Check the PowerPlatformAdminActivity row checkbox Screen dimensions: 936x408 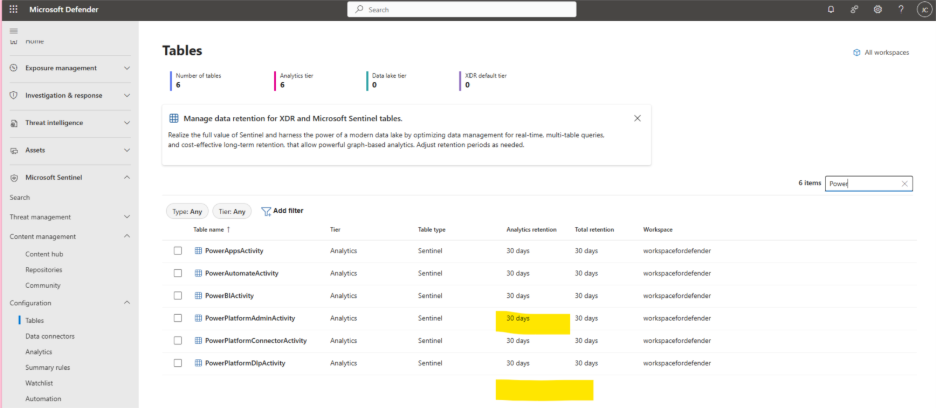pos(178,318)
